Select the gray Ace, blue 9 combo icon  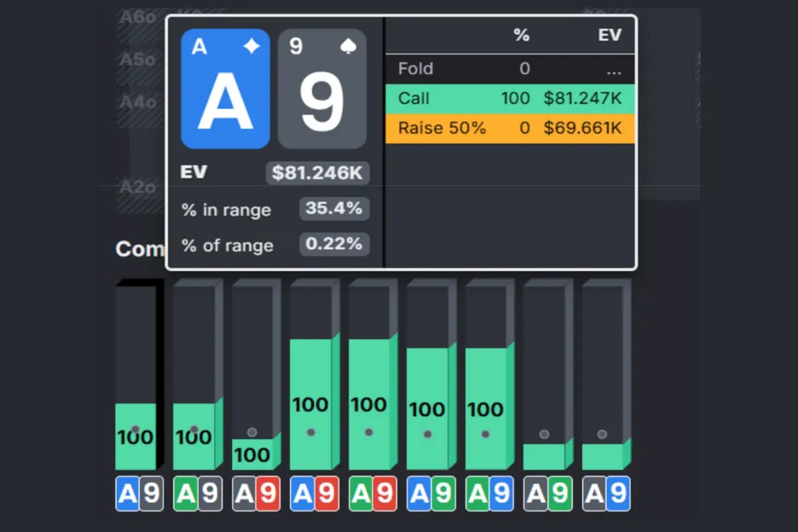coord(606,494)
